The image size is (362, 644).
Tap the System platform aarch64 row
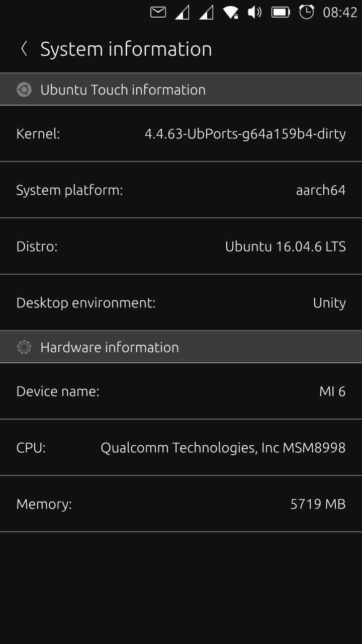click(181, 190)
